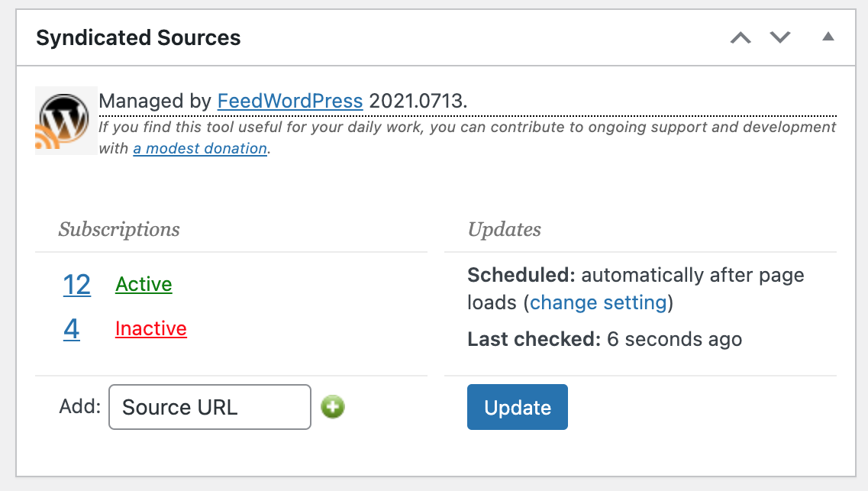
Task: Click the blue Update button
Action: coord(518,407)
